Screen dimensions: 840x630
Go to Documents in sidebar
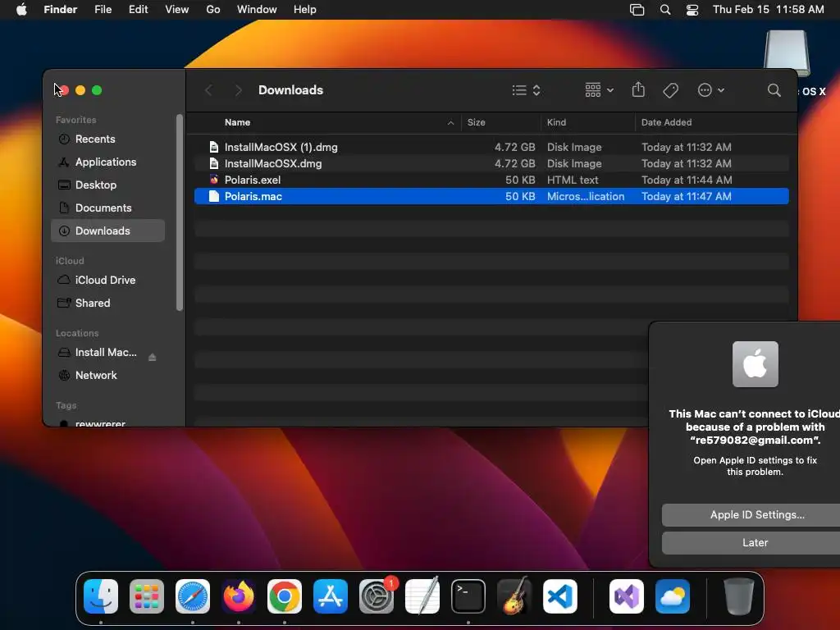coord(107,208)
